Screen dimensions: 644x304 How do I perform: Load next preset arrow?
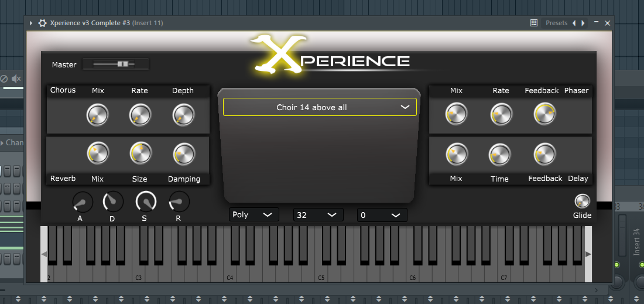[583, 23]
